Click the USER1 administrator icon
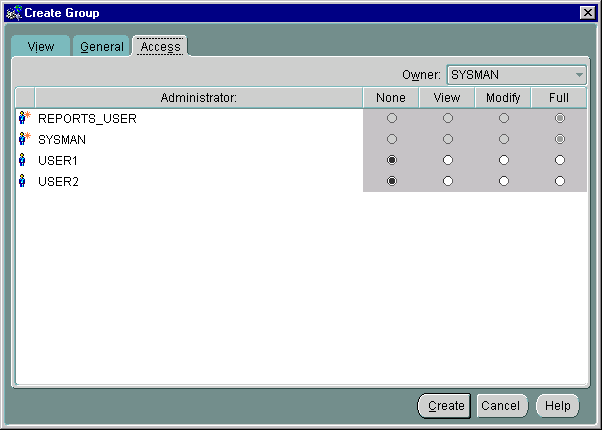602x430 pixels. (x=23, y=160)
